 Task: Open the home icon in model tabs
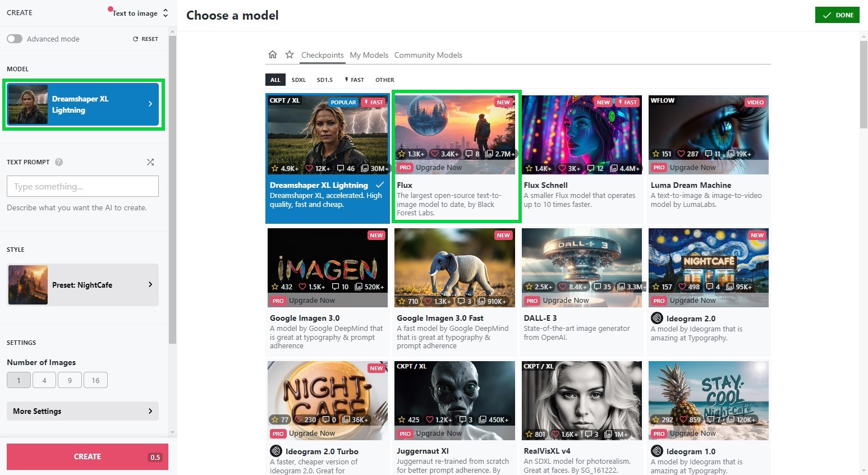(273, 54)
